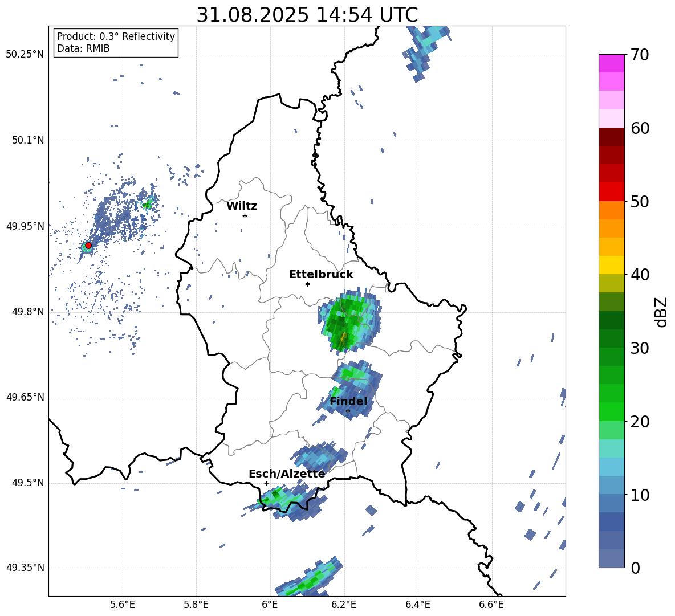Click the 0 tick on the colorbar
The image size is (675, 616).
point(635,568)
